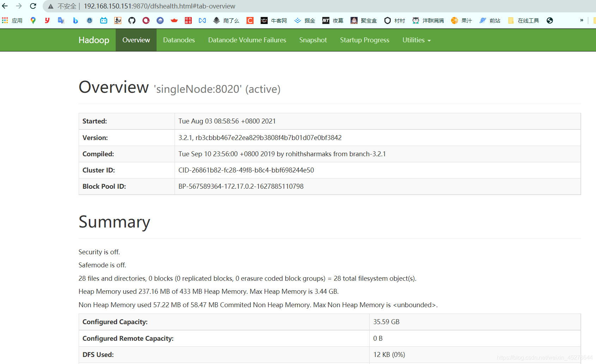Viewport: 596px width, 364px height.
Task: Open the red Youdao 'y' bookmark
Action: 47,20
